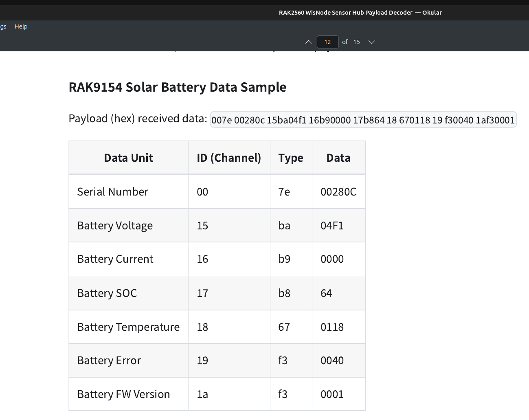This screenshot has height=420, width=529.
Task: Click the Battery Voltage data value 04F1
Action: pyautogui.click(x=332, y=226)
